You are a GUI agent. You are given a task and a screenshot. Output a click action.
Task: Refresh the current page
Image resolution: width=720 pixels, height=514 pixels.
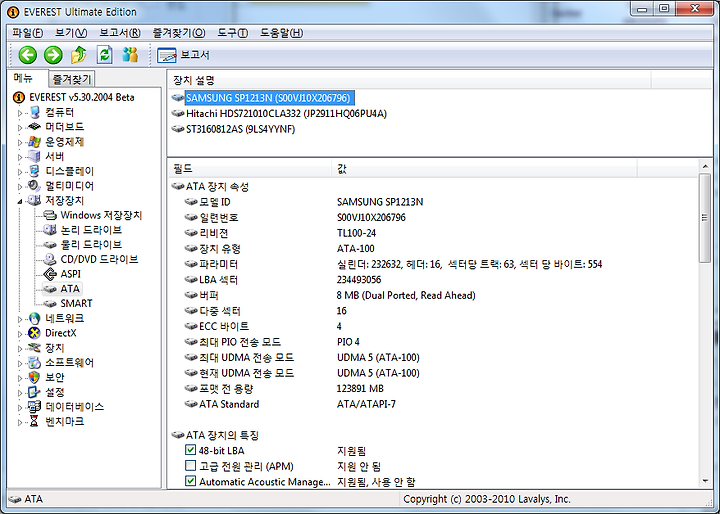(105, 55)
